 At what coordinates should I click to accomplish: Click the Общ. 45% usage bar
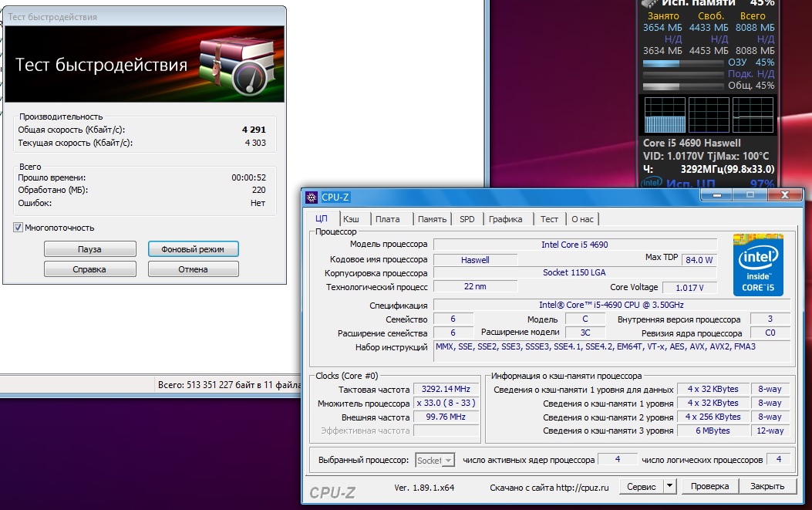683,86
